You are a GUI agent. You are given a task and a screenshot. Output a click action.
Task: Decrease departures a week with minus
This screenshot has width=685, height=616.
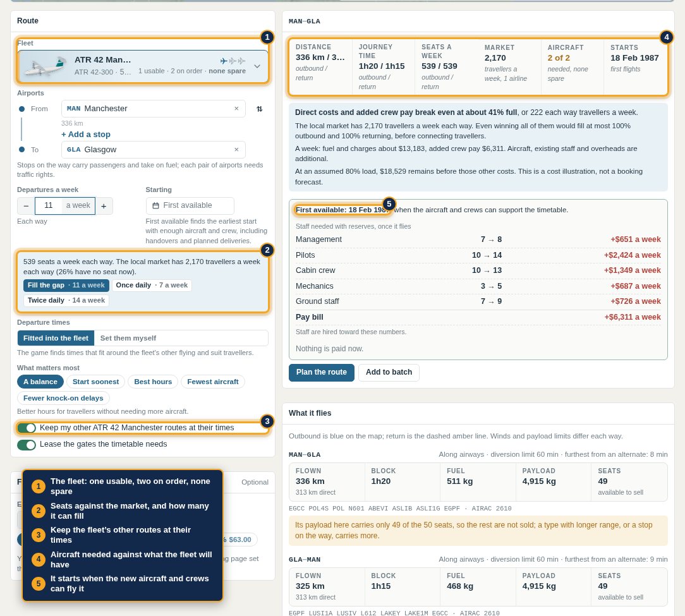[26, 206]
